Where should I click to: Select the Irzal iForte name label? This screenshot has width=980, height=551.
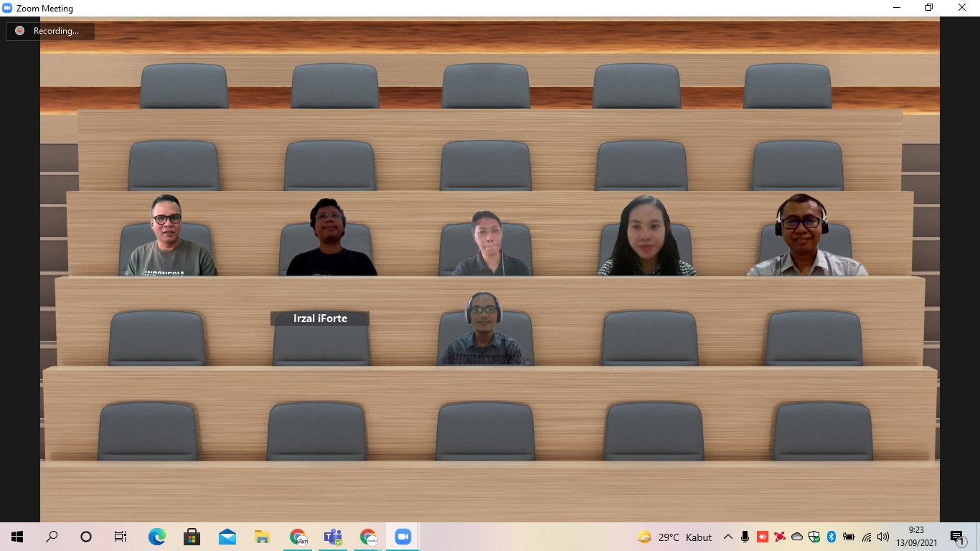click(x=320, y=319)
